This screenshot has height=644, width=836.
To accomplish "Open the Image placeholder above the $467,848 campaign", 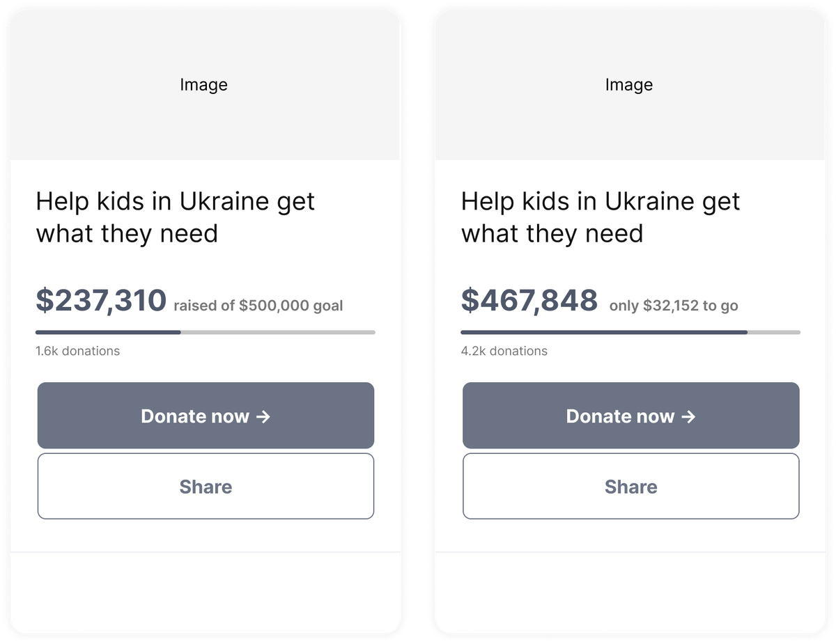I will click(629, 85).
